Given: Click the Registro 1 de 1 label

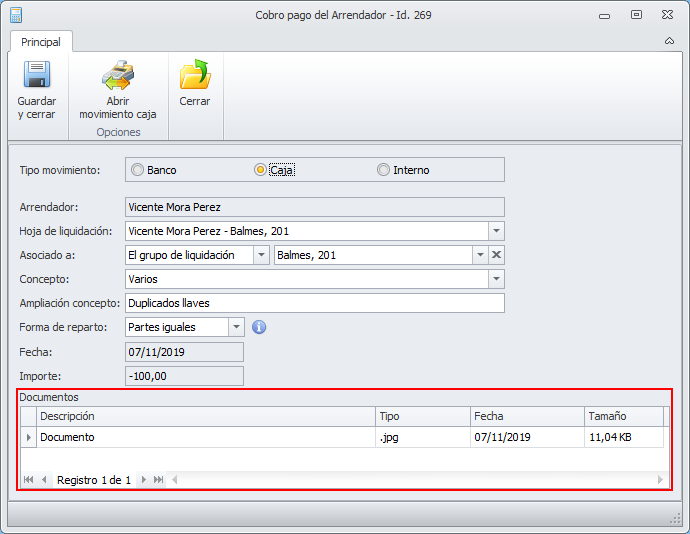Looking at the screenshot, I should pos(94,480).
